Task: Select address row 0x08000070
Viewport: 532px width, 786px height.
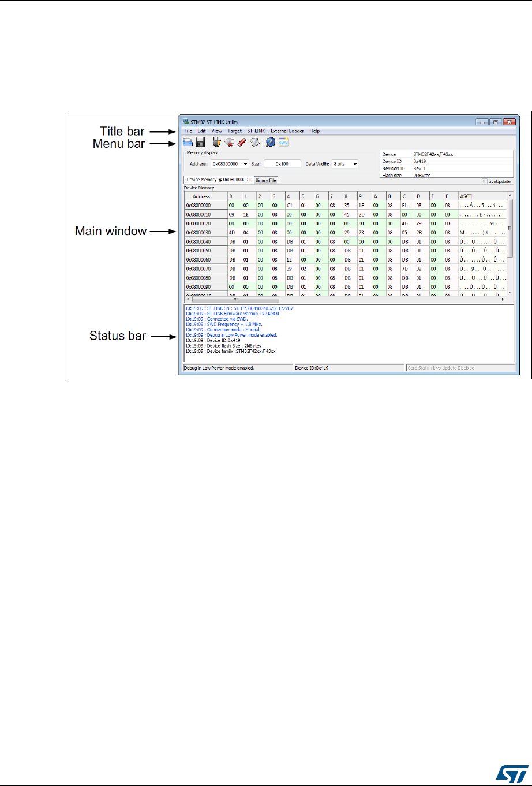Action: (205, 269)
